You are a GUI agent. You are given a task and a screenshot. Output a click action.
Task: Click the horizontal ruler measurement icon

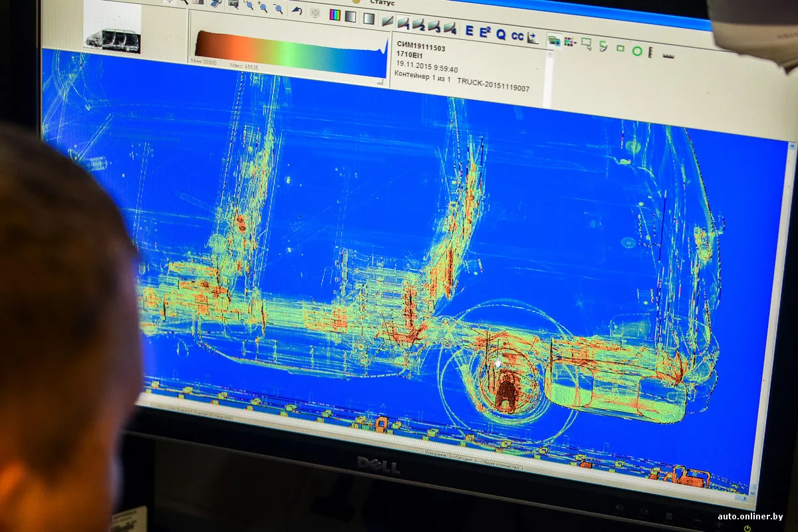tap(668, 56)
